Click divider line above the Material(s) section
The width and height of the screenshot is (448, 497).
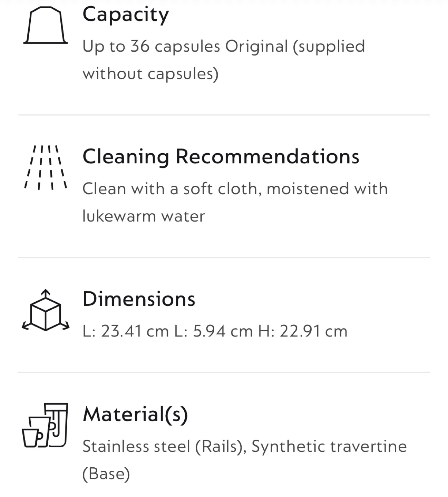[x=224, y=372]
